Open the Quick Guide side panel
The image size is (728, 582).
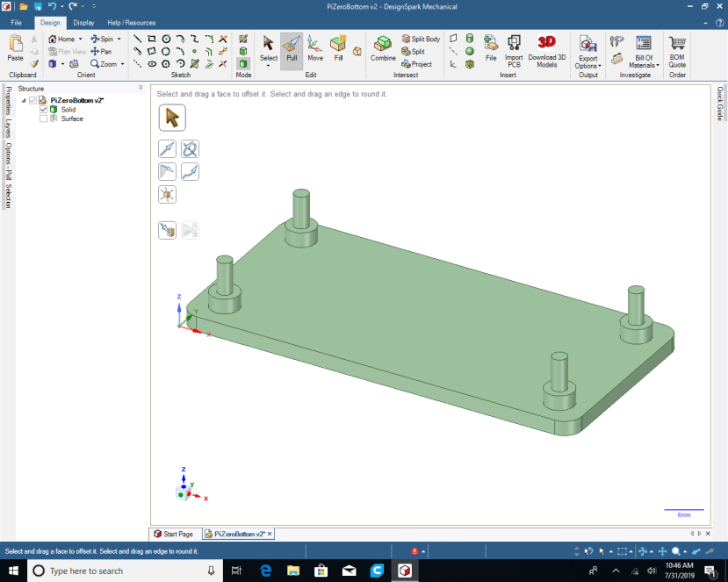[719, 103]
